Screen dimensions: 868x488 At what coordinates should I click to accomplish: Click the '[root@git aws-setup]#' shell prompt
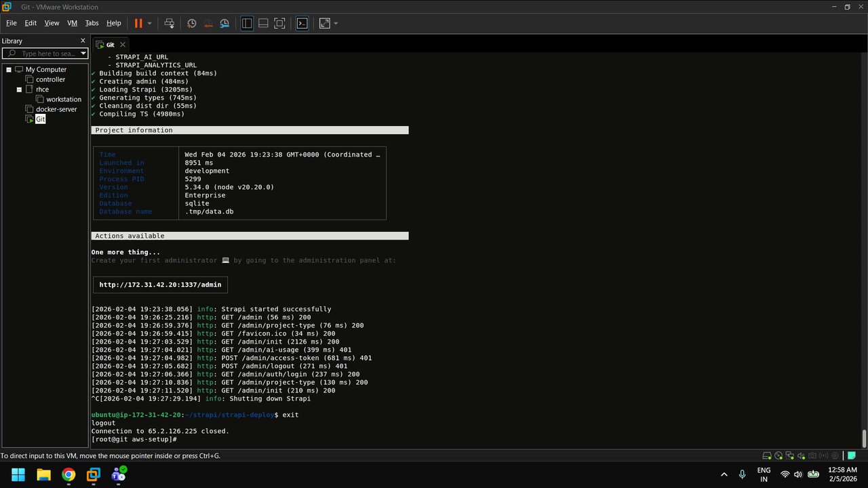(x=134, y=439)
